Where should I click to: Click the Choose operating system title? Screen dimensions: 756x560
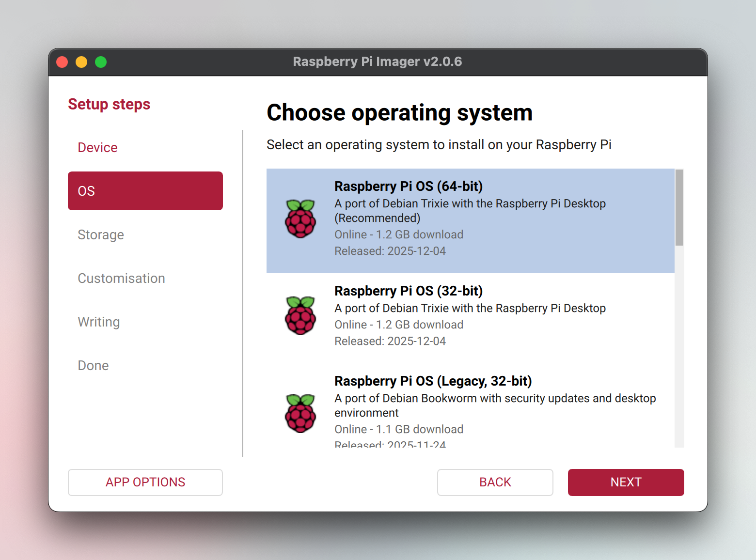(x=399, y=112)
